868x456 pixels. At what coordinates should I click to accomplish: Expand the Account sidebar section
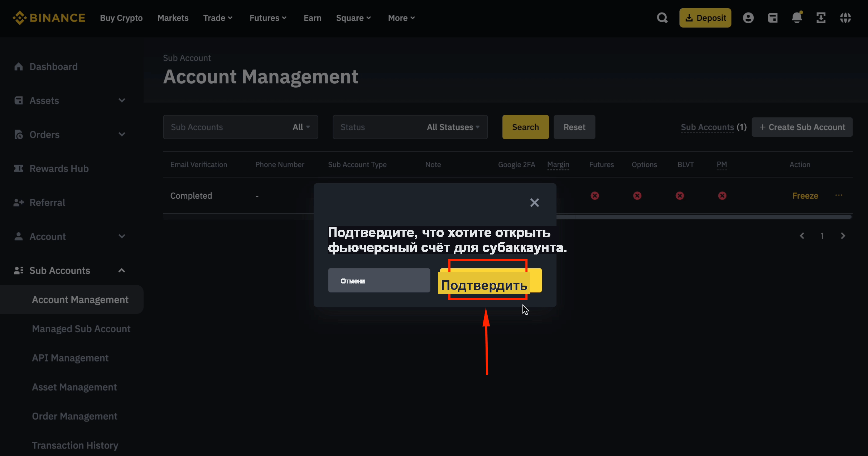pos(122,237)
